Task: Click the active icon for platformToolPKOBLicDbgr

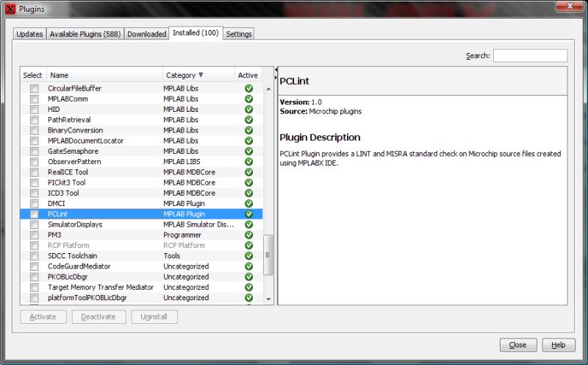Action: pyautogui.click(x=248, y=298)
